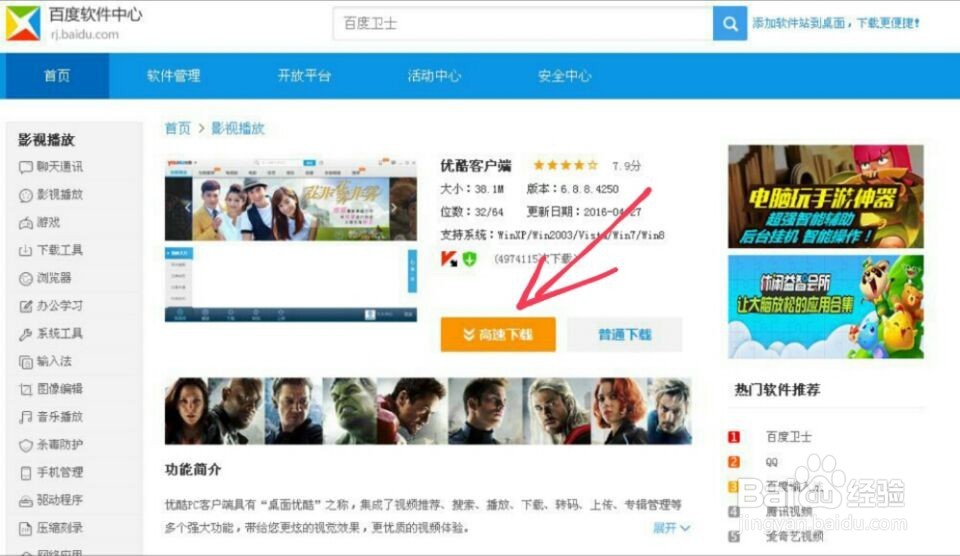Click the 压缩刻录 file icon
This screenshot has width=960, height=556.
coord(26,528)
